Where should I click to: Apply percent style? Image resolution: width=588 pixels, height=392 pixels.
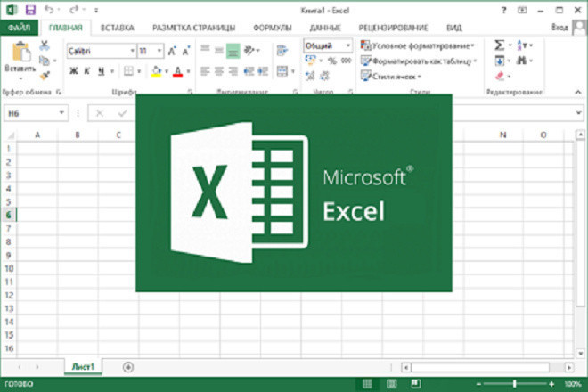[x=332, y=61]
